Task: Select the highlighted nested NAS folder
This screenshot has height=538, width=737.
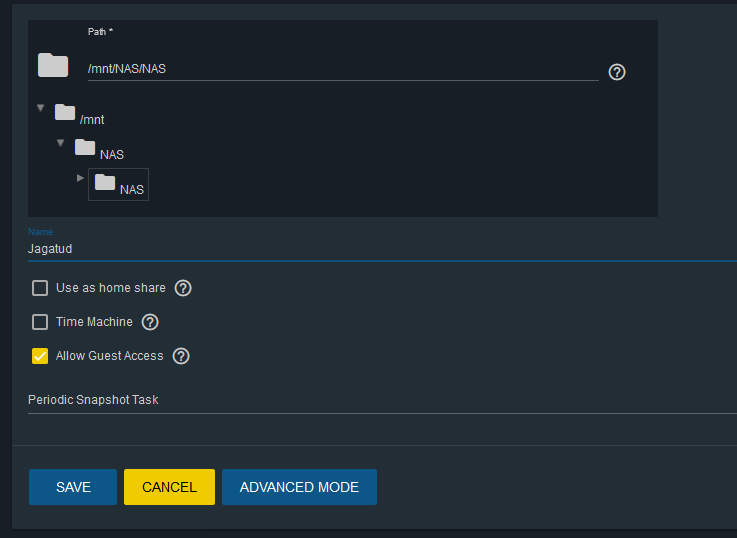Action: (118, 184)
